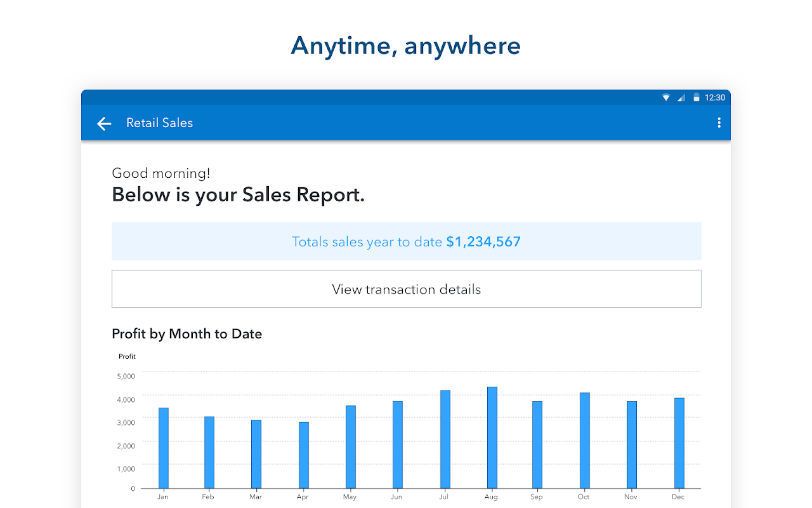
Task: Select the February profit bar
Action: pos(209,452)
